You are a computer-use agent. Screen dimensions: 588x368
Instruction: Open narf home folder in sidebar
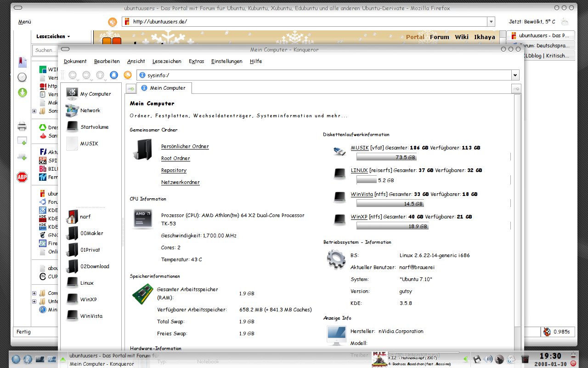pyautogui.click(x=79, y=217)
